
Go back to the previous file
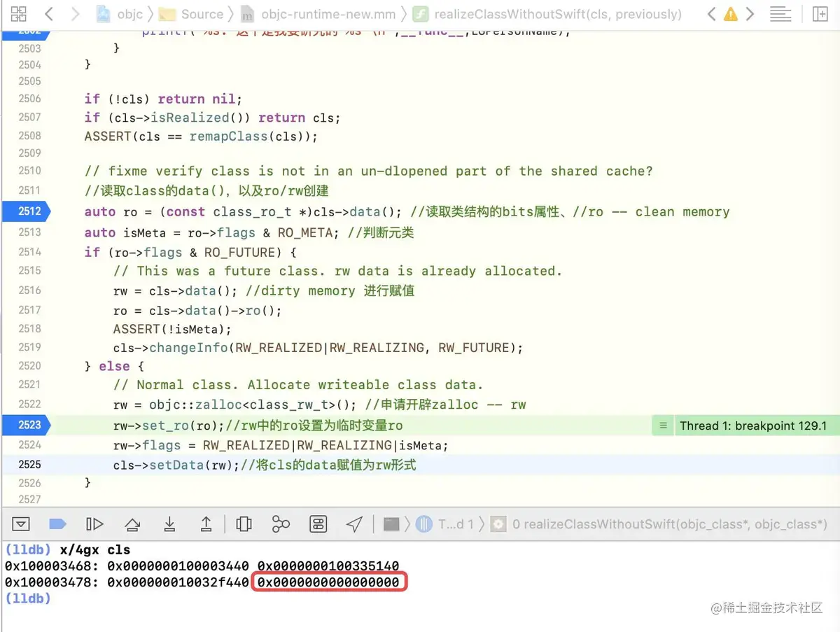click(x=48, y=14)
